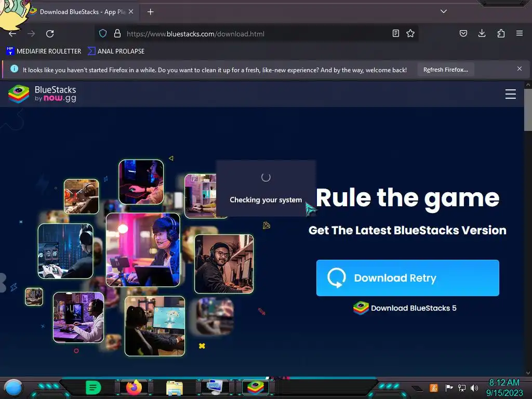Click the volume speaker tray icon
The height and width of the screenshot is (399, 532).
[474, 388]
